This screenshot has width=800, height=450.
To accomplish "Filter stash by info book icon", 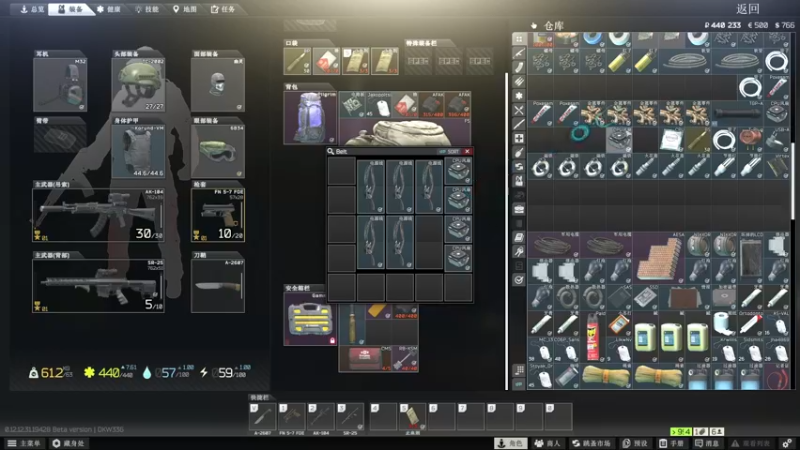I will (x=519, y=237).
